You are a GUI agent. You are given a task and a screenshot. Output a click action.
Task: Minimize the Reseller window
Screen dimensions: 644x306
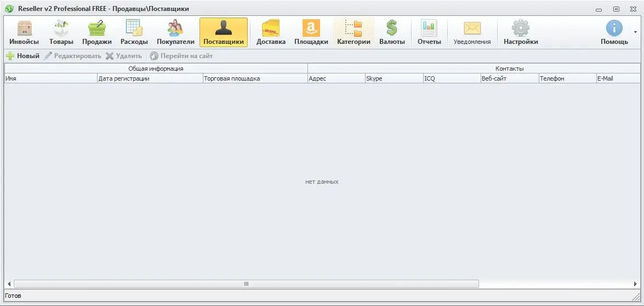click(x=599, y=9)
